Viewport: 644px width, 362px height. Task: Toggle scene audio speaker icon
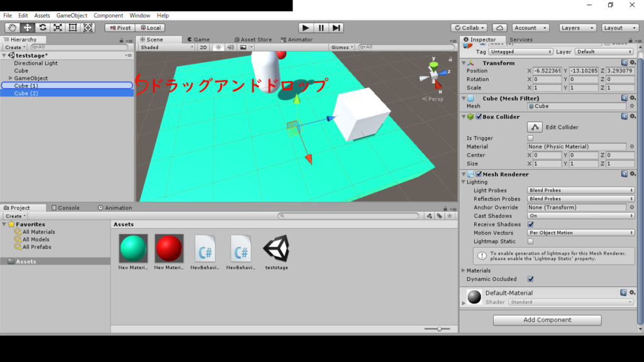tap(230, 47)
